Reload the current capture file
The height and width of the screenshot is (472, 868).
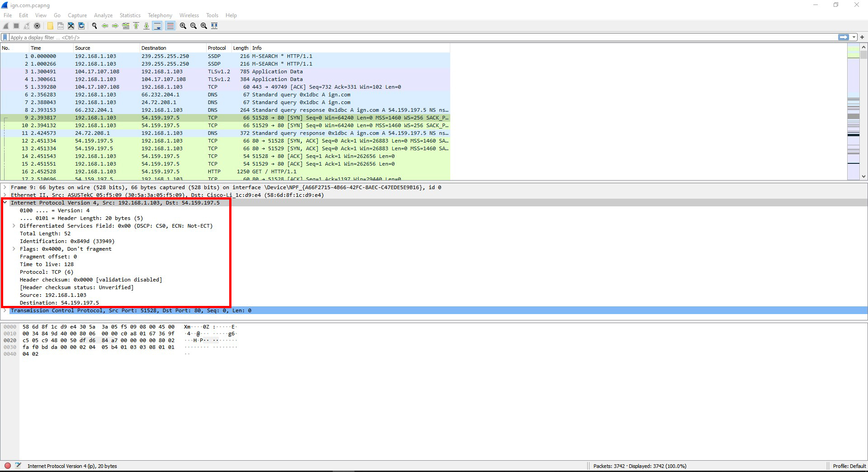pyautogui.click(x=81, y=26)
